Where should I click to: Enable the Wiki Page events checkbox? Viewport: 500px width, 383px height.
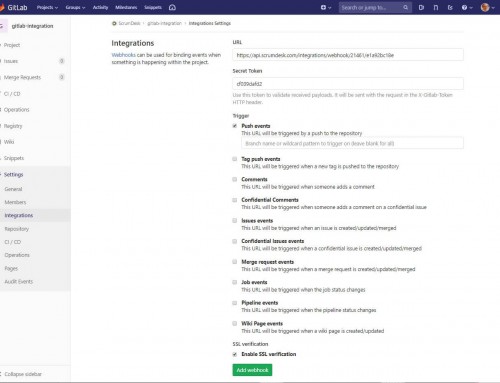tap(235, 323)
